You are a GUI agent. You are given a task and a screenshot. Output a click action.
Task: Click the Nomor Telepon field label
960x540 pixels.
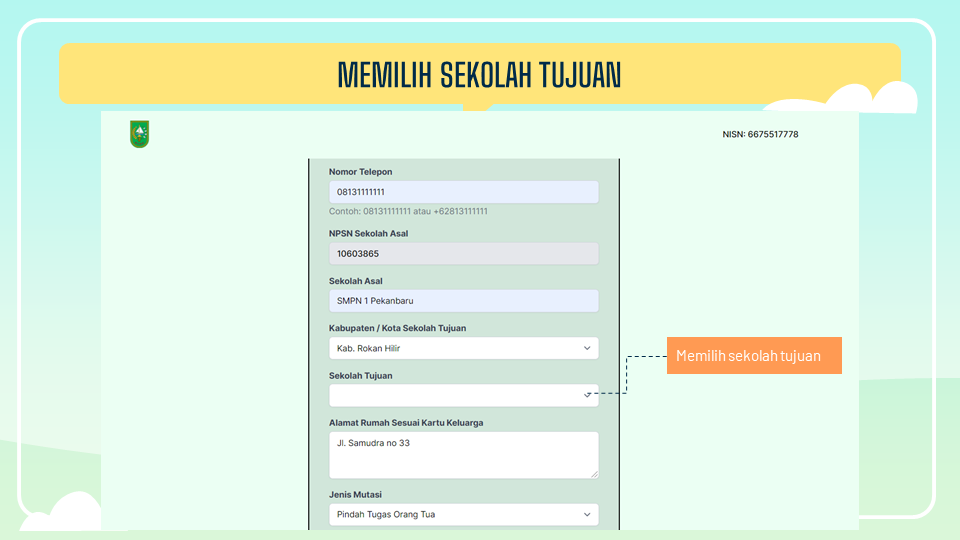[360, 172]
